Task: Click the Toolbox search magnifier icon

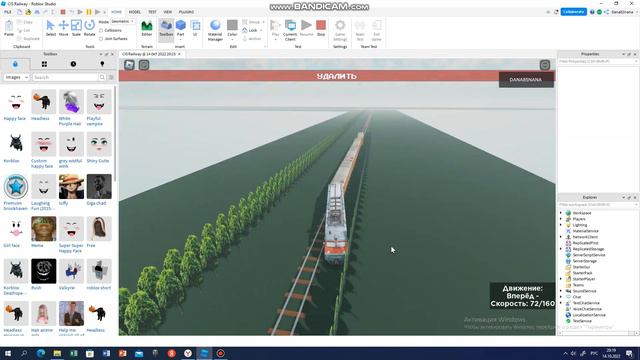Action: [x=102, y=77]
